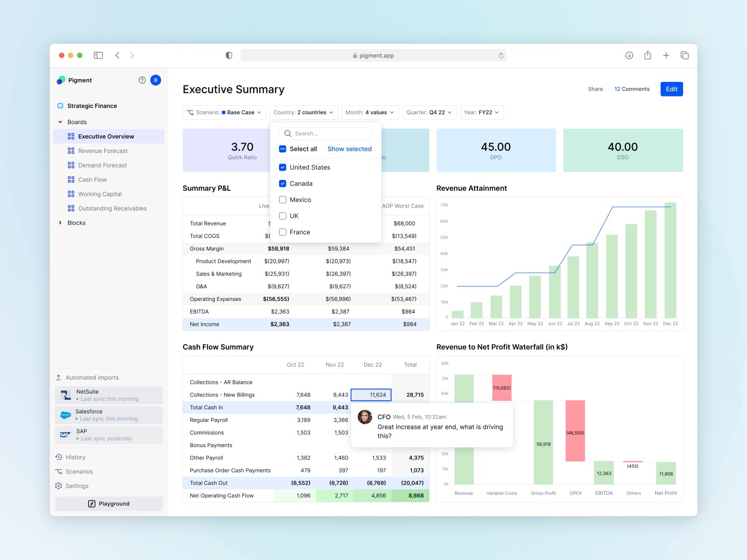Switch to the Working Capital board
Viewport: 747px width, 560px height.
100,194
